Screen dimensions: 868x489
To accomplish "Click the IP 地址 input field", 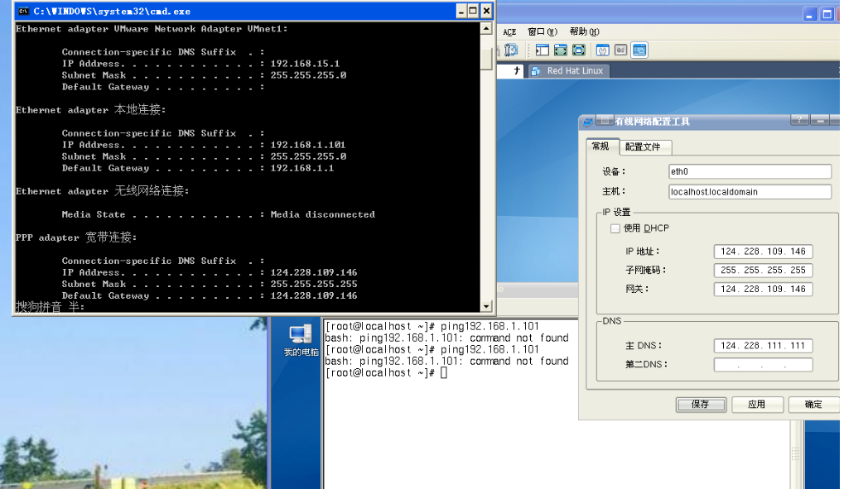I will [x=763, y=252].
